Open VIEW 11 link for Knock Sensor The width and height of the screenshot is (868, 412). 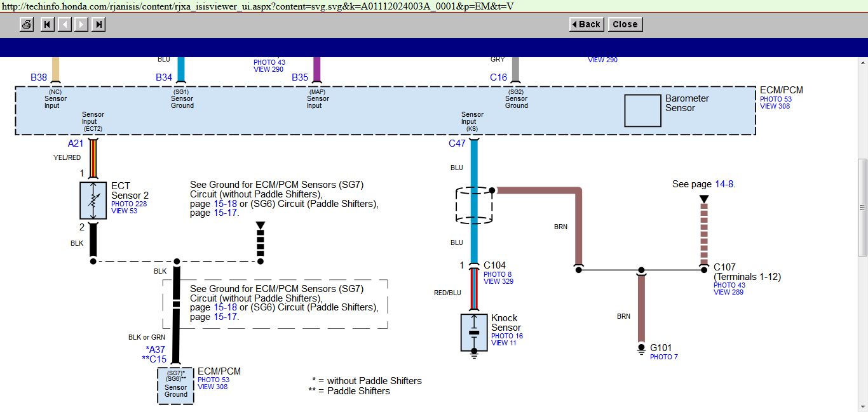click(504, 343)
